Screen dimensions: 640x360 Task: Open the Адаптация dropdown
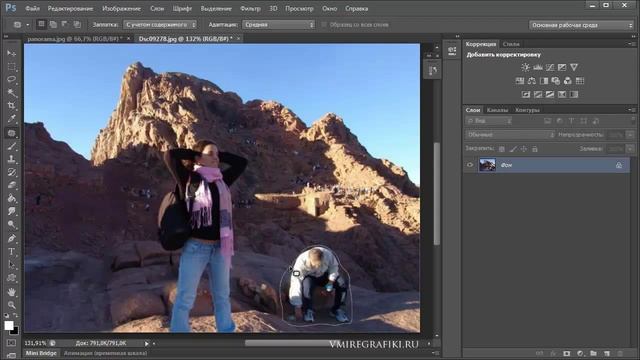278,25
